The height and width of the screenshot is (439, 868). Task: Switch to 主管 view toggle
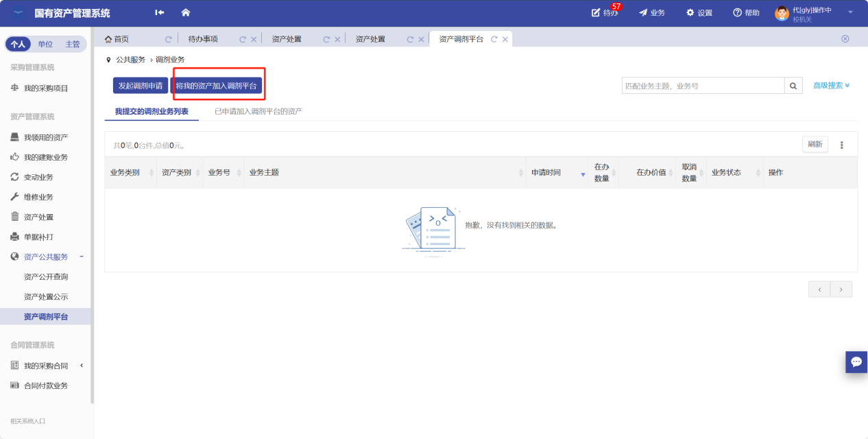pos(72,44)
